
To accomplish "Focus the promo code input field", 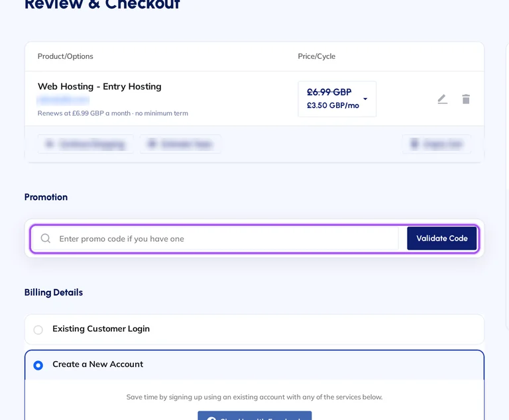I will (215, 238).
